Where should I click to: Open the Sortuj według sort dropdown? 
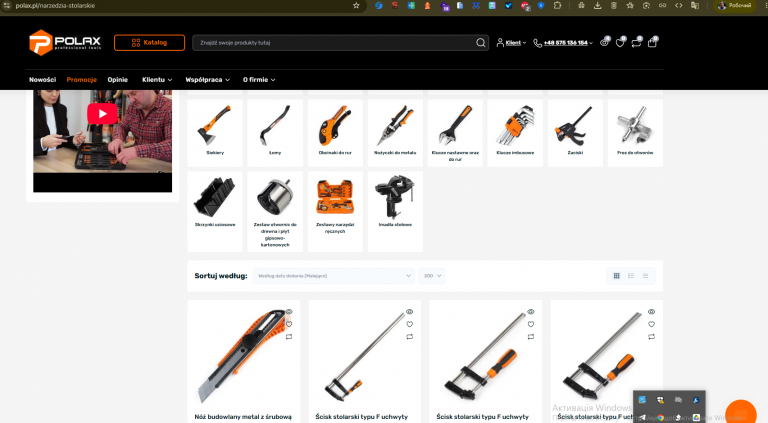[334, 276]
